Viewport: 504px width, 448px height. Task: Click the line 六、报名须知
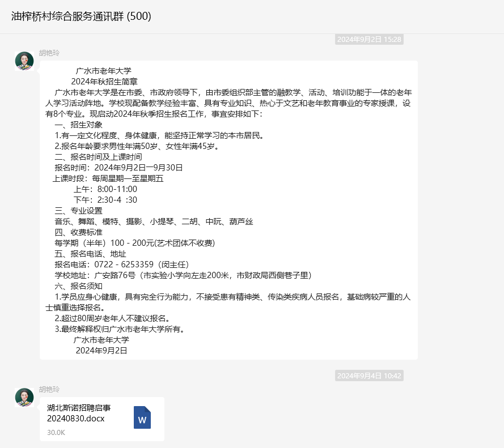(x=78, y=286)
